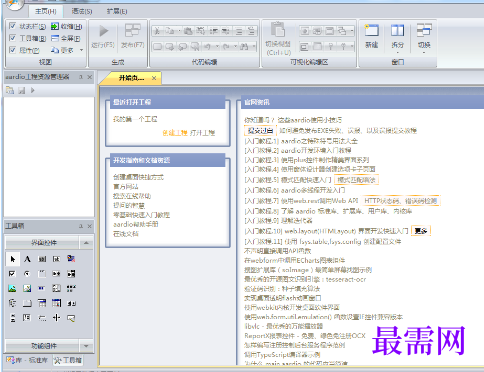
Task: Toggle the third checkbox (P) in View group
Action: [x=13, y=50]
